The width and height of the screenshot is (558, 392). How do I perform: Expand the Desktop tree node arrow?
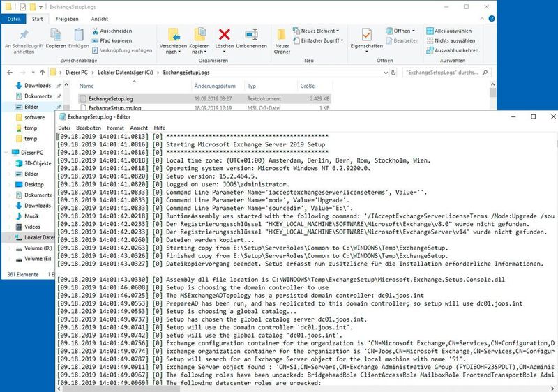(x=10, y=185)
